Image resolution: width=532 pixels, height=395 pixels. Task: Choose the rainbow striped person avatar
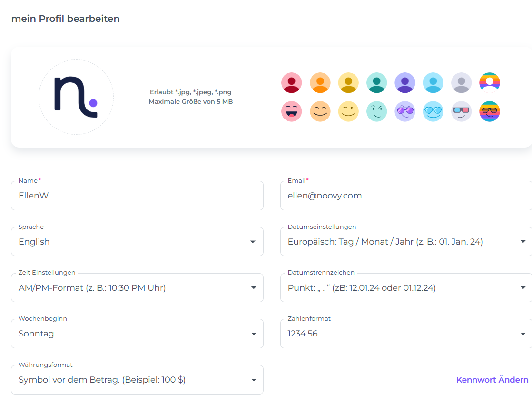(489, 83)
